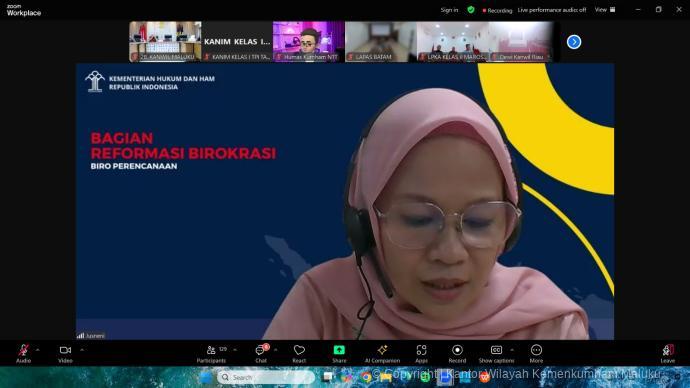Screen dimensions: 690x388
Task: Expand captions options arrow
Action: (x=512, y=350)
